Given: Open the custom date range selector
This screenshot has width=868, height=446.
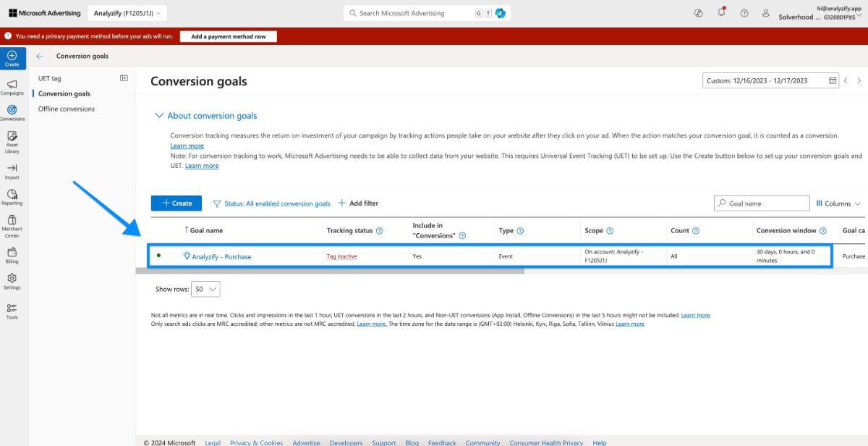Looking at the screenshot, I should (x=771, y=80).
